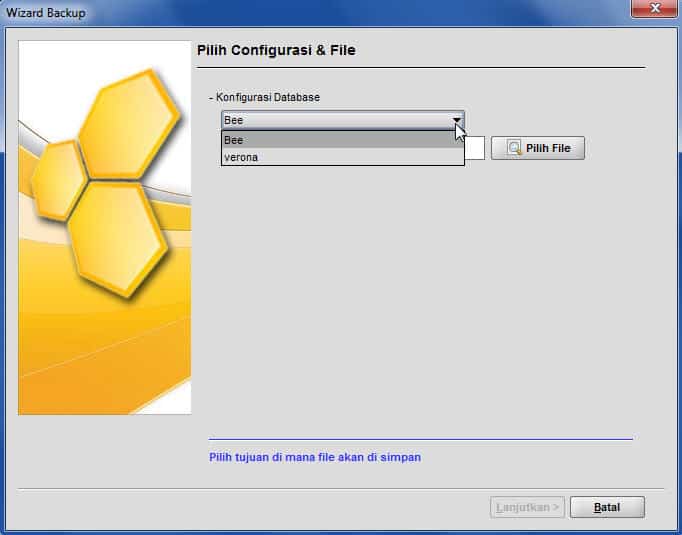Click the 'Pilih Configurasi & File' heading

[276, 50]
